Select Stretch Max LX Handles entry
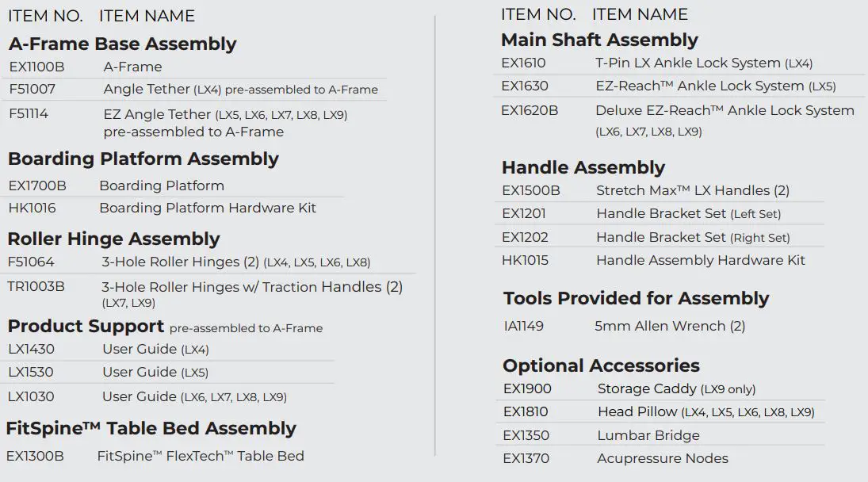This screenshot has height=482, width=868. pyautogui.click(x=693, y=190)
